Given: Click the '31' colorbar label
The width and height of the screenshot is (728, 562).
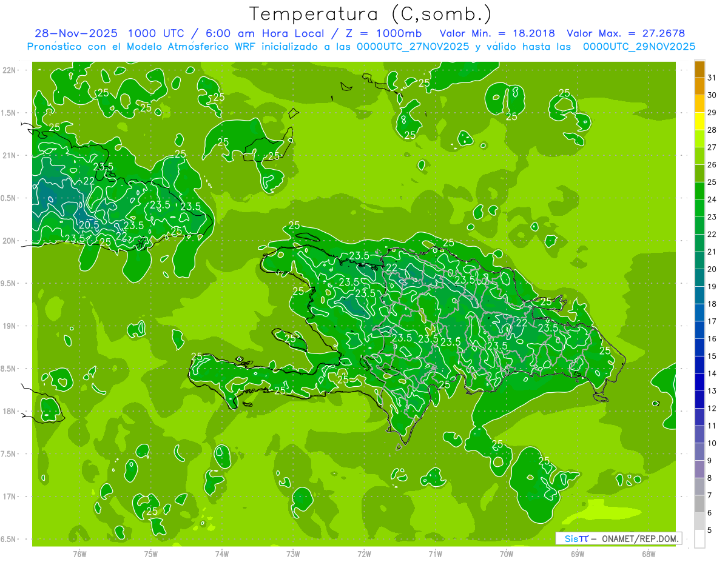Looking at the screenshot, I should click(712, 78).
